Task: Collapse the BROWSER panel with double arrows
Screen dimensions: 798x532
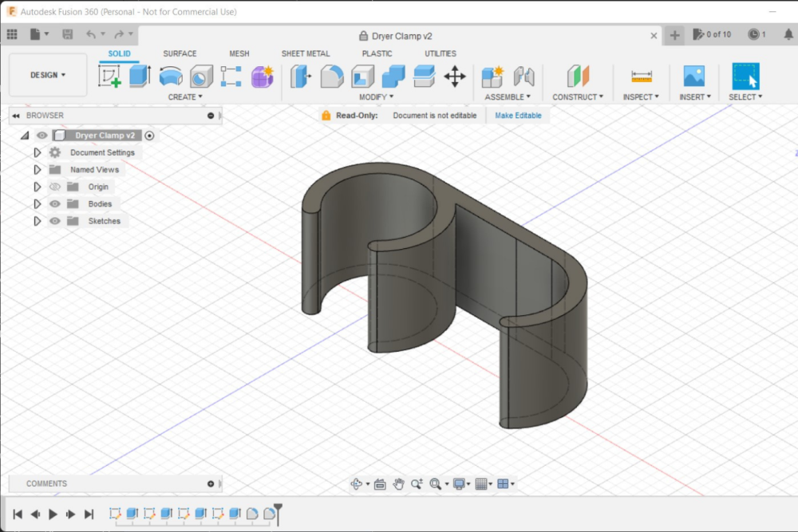Action: [x=16, y=116]
